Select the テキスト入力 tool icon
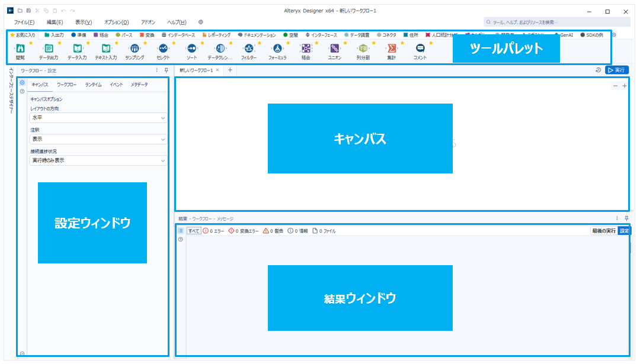Viewport: 640px width, 364px height. [105, 49]
